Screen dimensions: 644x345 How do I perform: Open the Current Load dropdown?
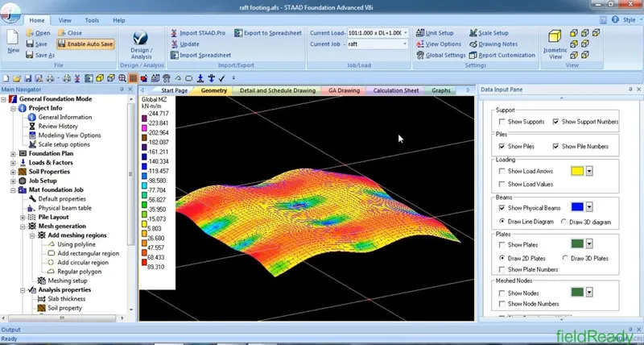405,33
